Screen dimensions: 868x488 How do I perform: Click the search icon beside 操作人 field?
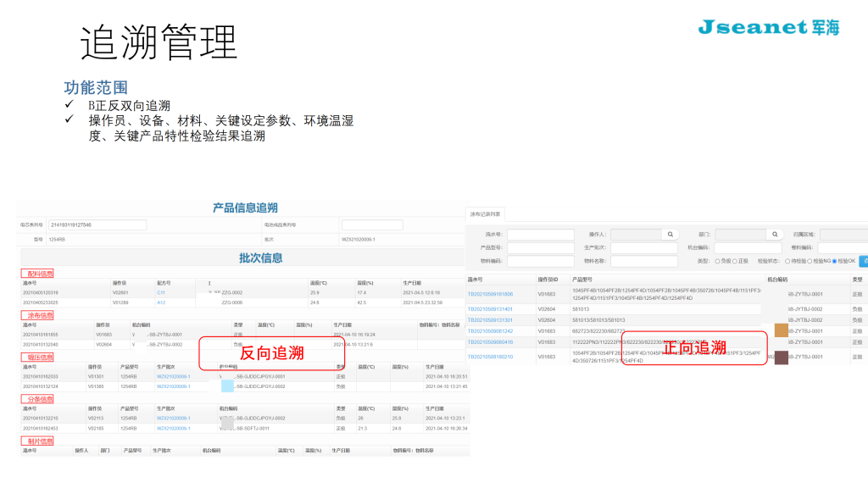(x=670, y=234)
